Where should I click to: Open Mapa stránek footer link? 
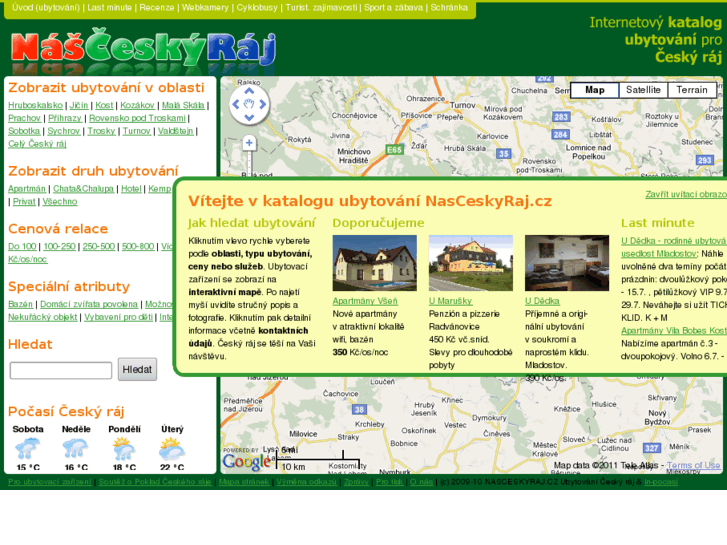244,482
